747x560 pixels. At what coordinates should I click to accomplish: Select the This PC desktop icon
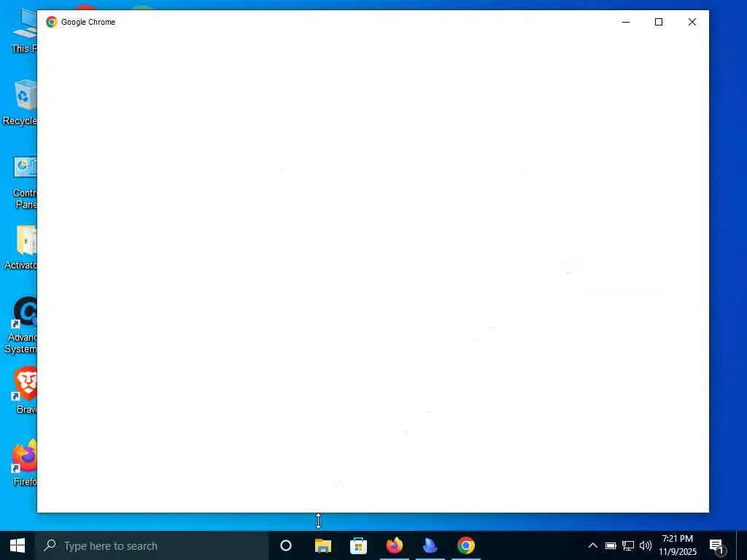24,31
